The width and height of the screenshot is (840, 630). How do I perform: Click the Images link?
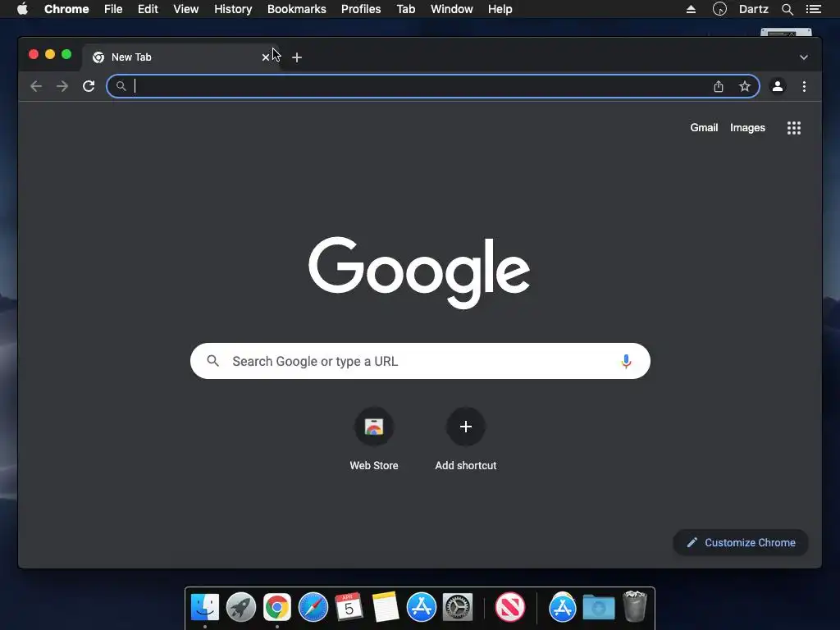click(x=747, y=127)
